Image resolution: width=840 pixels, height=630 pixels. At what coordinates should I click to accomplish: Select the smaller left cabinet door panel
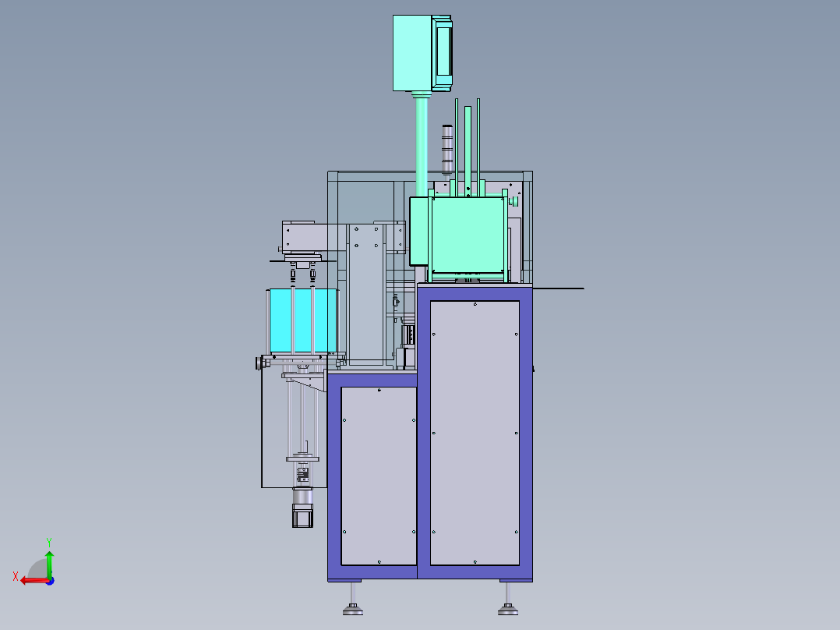pos(379,476)
